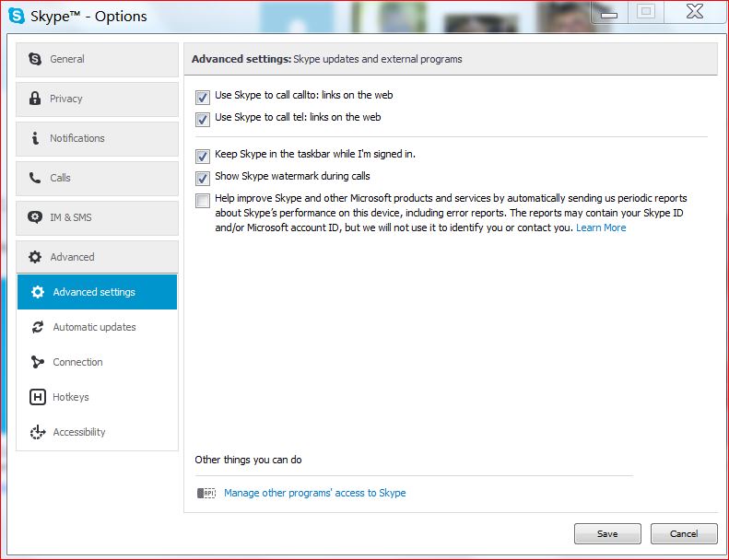729x560 pixels.
Task: Click the 'Other things you can do' heading
Action: coord(248,460)
